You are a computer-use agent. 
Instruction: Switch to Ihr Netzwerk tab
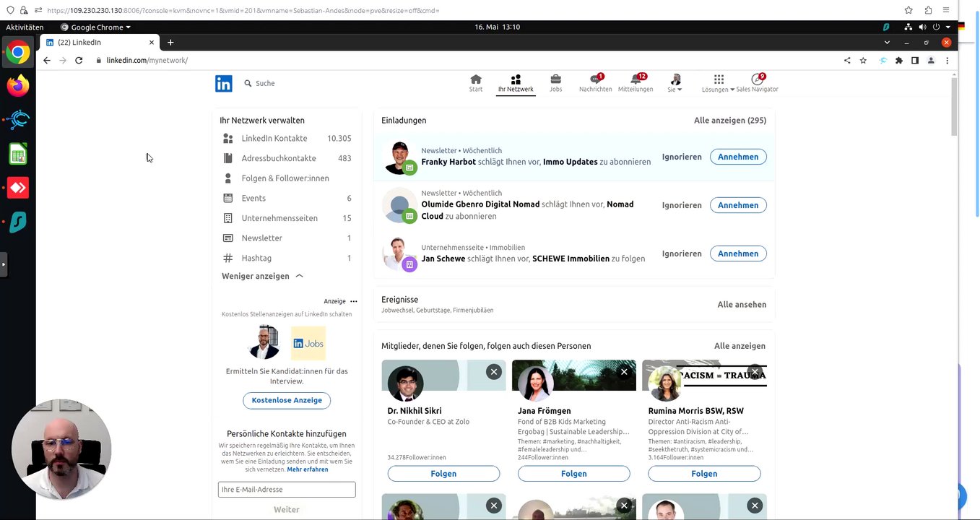tap(516, 83)
